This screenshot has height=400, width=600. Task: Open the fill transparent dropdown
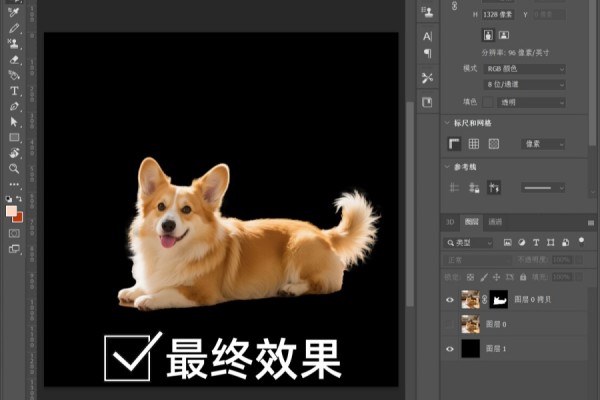pos(531,102)
